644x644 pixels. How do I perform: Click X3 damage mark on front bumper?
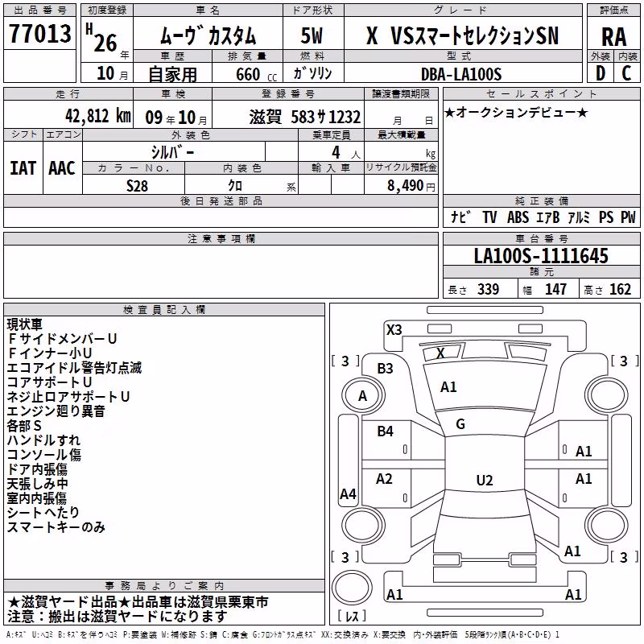[x=394, y=330]
